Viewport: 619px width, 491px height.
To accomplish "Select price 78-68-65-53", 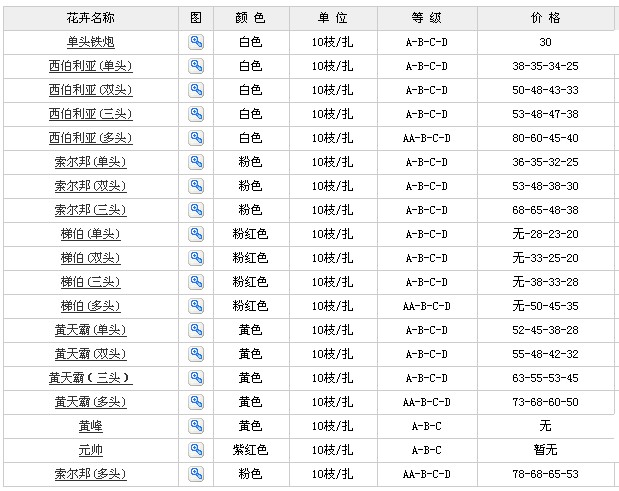I will pos(545,474).
